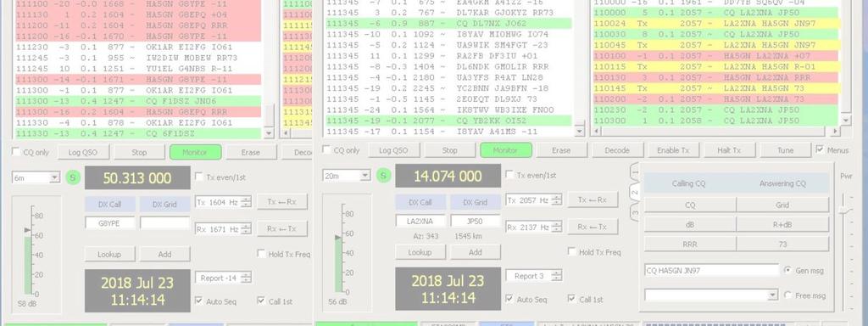Select the decode line CQ YB2KK OI52
The height and width of the screenshot is (326, 868).
(449, 121)
